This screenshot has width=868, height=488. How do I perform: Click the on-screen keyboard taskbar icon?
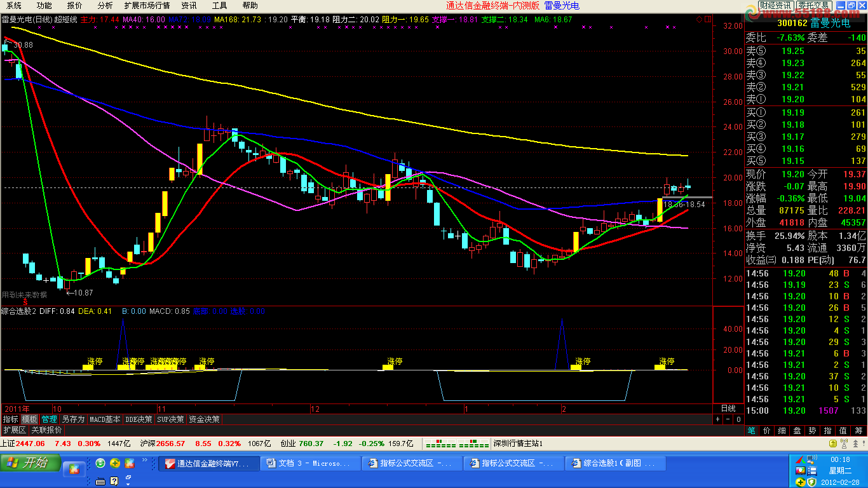pos(100,481)
